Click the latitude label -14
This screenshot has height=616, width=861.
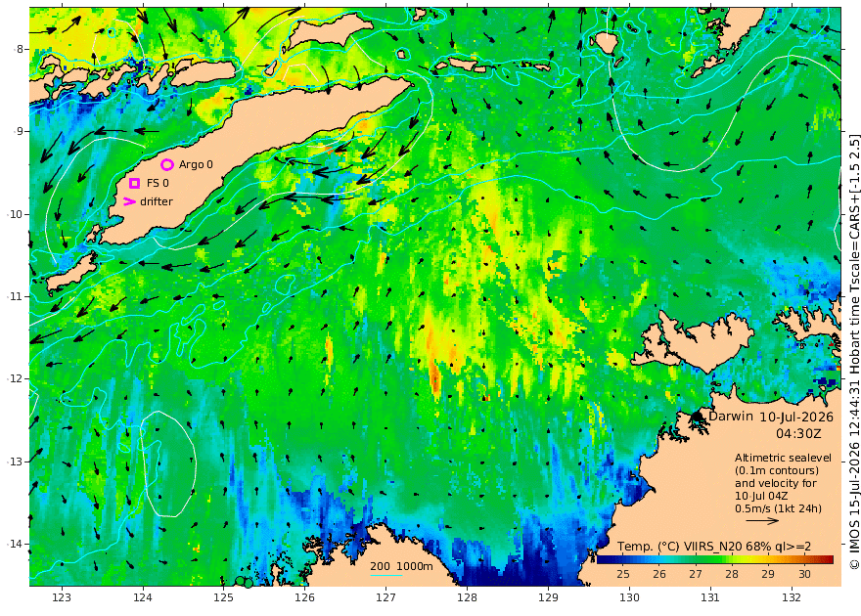tap(16, 544)
